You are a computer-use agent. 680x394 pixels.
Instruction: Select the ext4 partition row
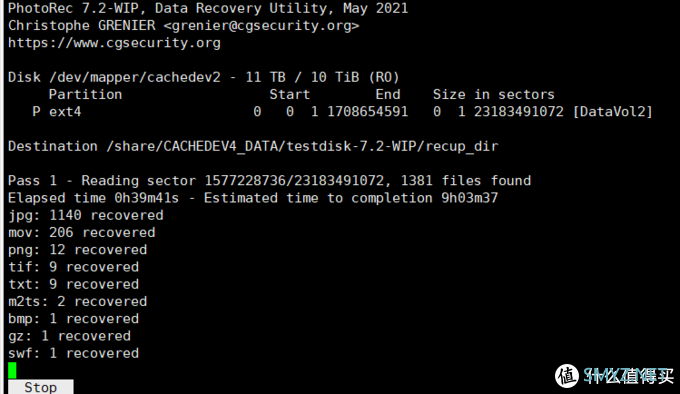coord(343,112)
